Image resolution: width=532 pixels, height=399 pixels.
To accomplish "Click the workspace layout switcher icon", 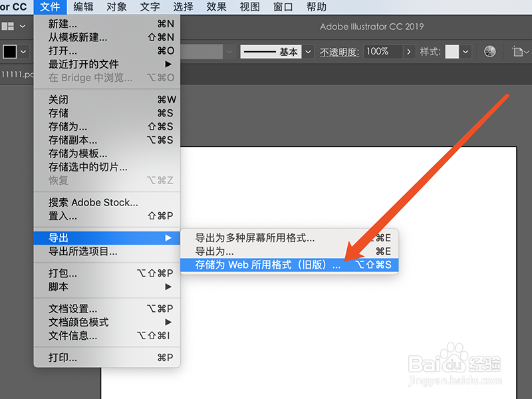I will point(8,26).
